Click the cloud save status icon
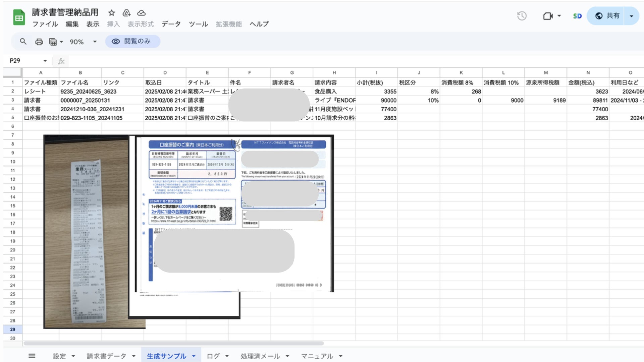The image size is (644, 362). click(x=142, y=13)
